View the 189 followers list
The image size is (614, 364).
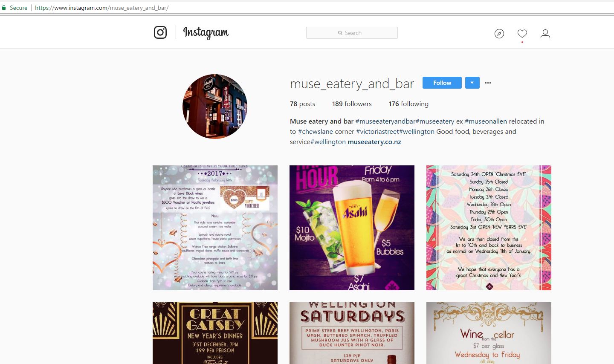pos(352,104)
